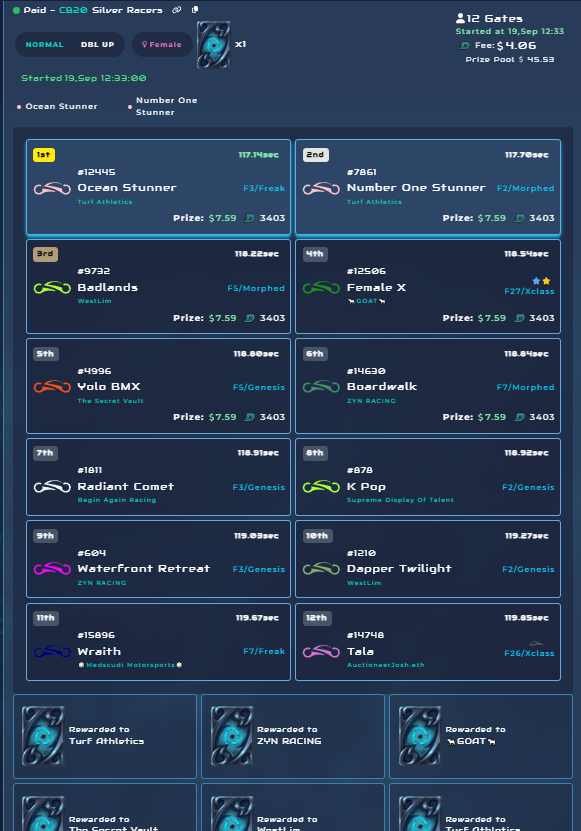Open the Tala horse name

pos(360,651)
